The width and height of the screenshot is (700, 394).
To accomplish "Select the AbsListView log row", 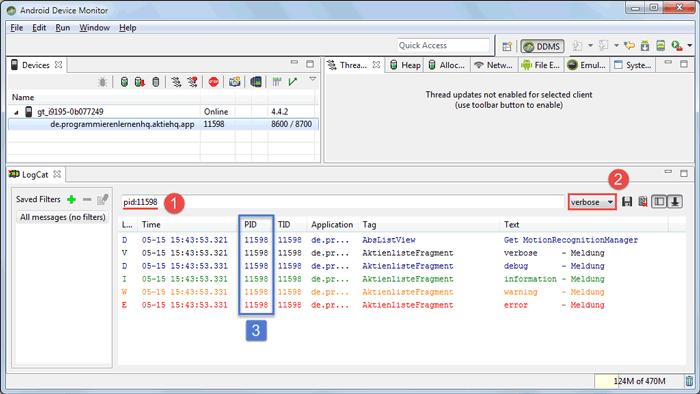I will 401,240.
